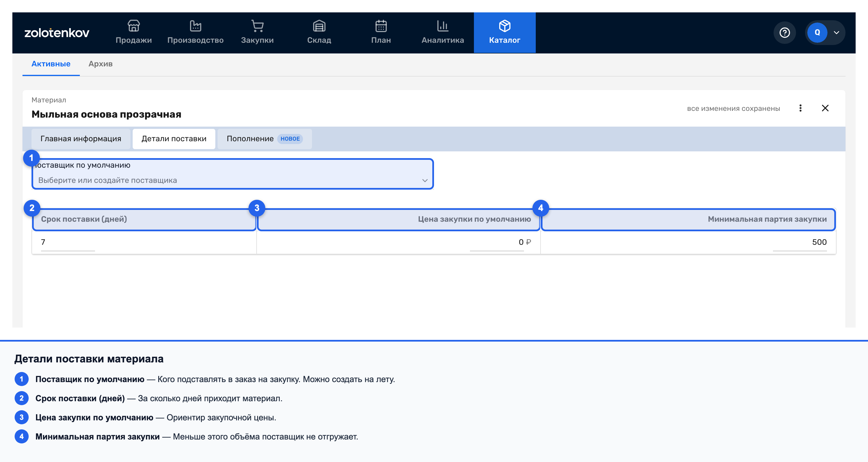Viewport: 868px width, 462px height.
Task: Click the Q user avatar
Action: (817, 33)
